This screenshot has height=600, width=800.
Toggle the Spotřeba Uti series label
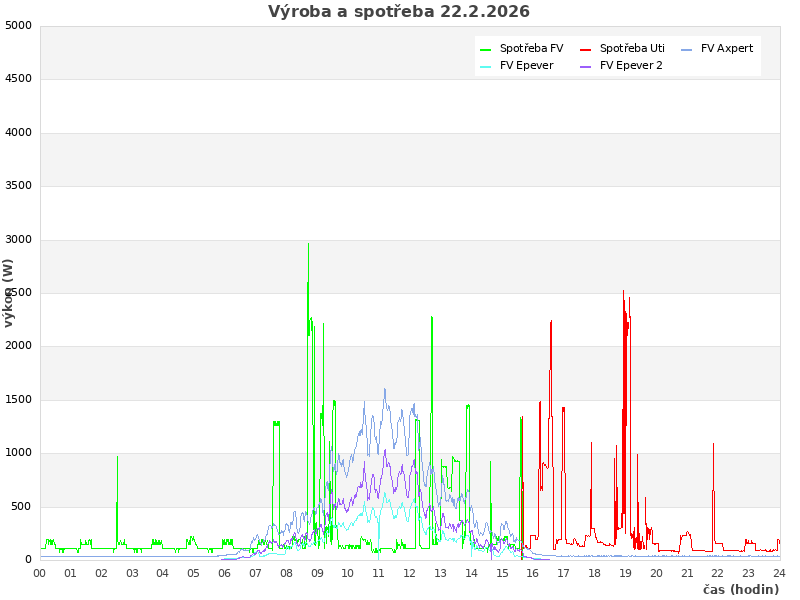click(632, 48)
